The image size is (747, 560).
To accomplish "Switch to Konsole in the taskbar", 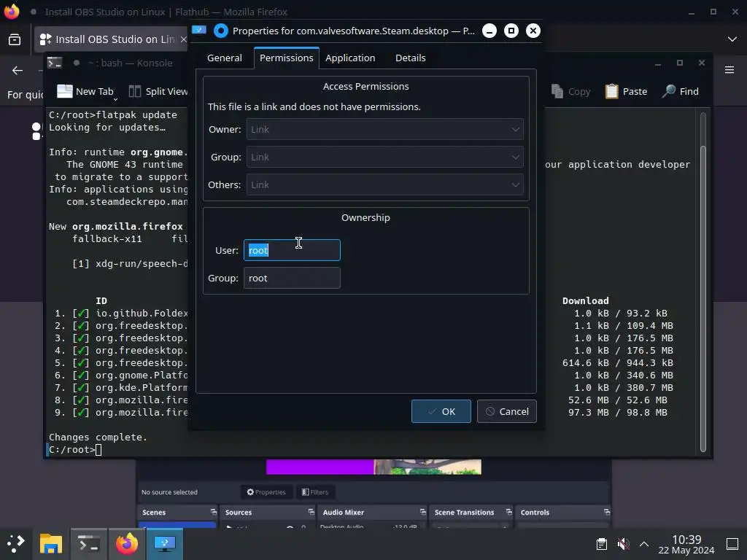I will coord(89,543).
